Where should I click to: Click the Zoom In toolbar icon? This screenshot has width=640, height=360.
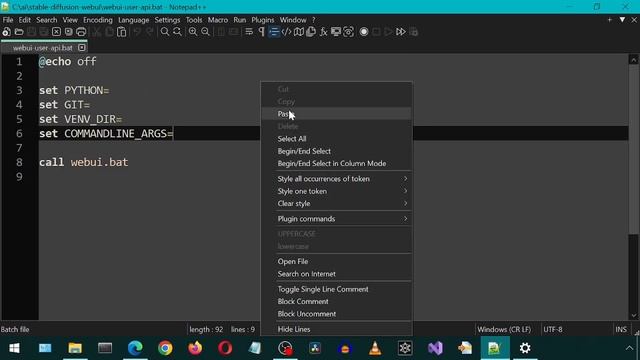[x=193, y=32]
